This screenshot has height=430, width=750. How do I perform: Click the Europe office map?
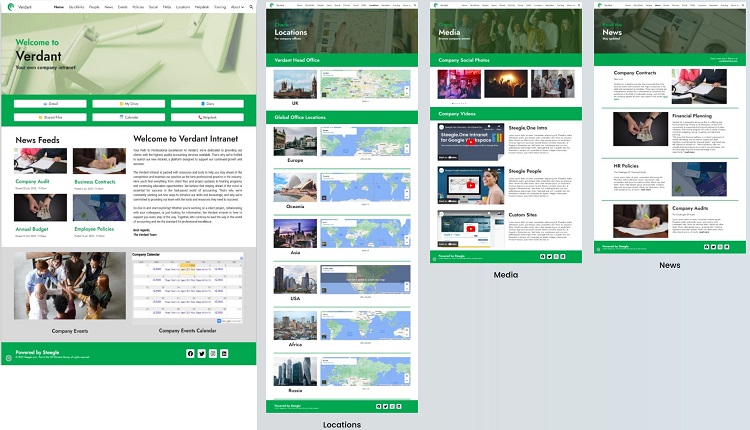click(x=365, y=141)
